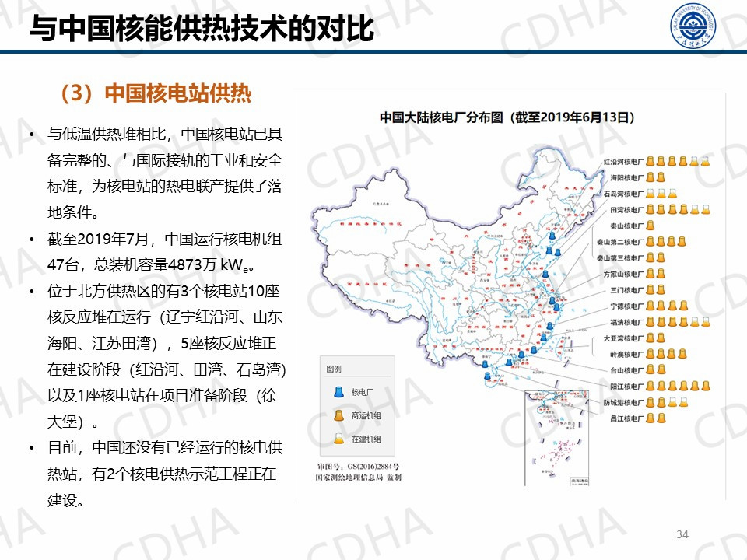Click the last reactor icon beside 阳江核电厂
Viewport: 747px width, 560px height.
point(705,386)
